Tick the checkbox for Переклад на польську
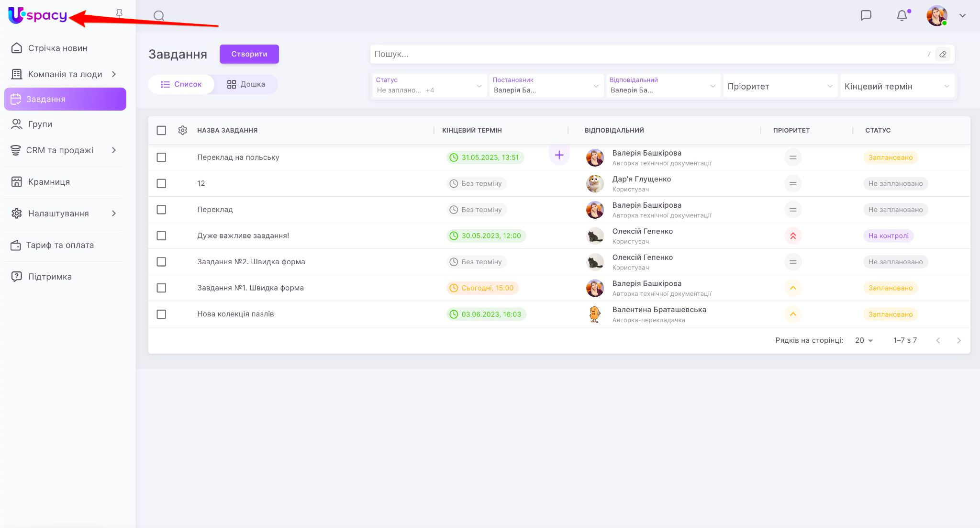This screenshot has height=528, width=980. point(161,157)
